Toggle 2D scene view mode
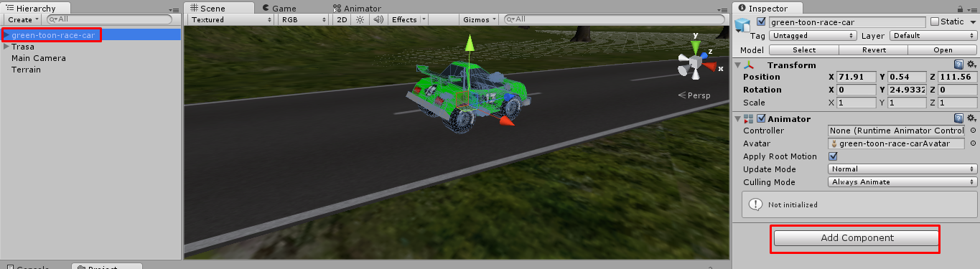This screenshot has height=269, width=980. (342, 20)
